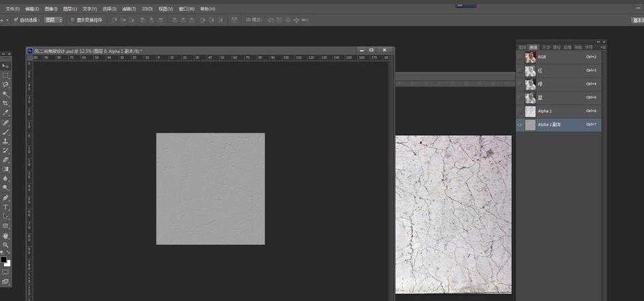644x301 pixels.
Task: Select the Zoom tool in the toolbox
Action: 5,244
